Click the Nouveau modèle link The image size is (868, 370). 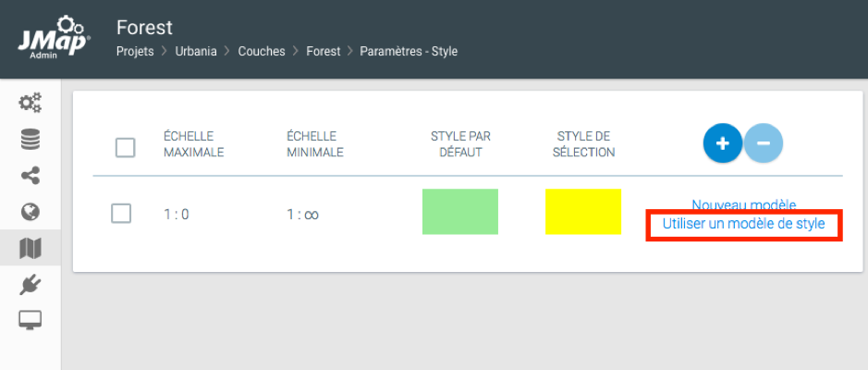coord(743,204)
